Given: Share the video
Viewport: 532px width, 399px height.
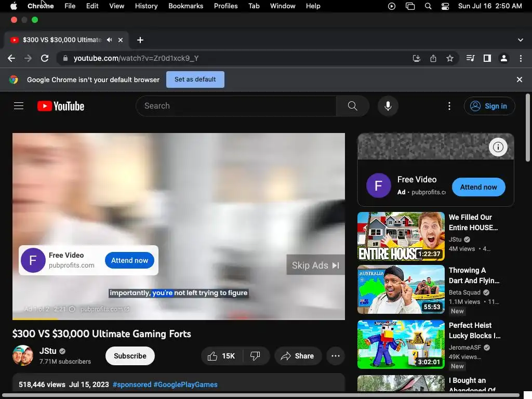Looking at the screenshot, I should click(298, 356).
